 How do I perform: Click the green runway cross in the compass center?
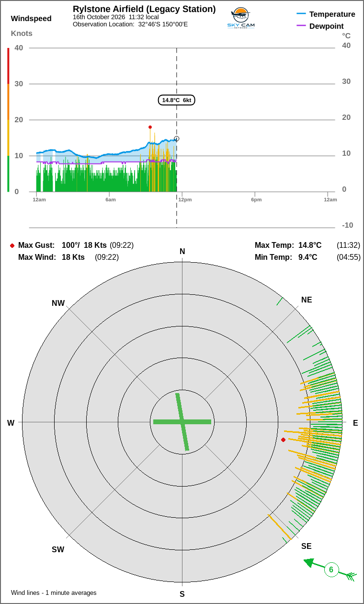coord(182,422)
